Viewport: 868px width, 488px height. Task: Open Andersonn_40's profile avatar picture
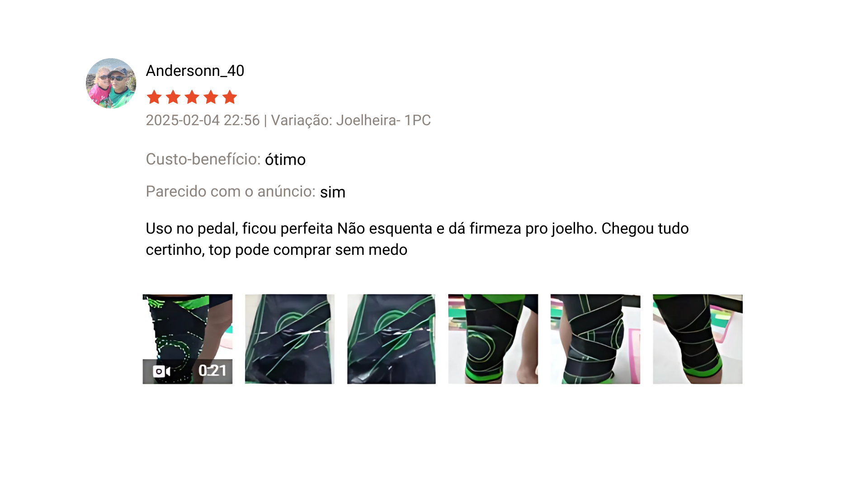click(x=111, y=83)
